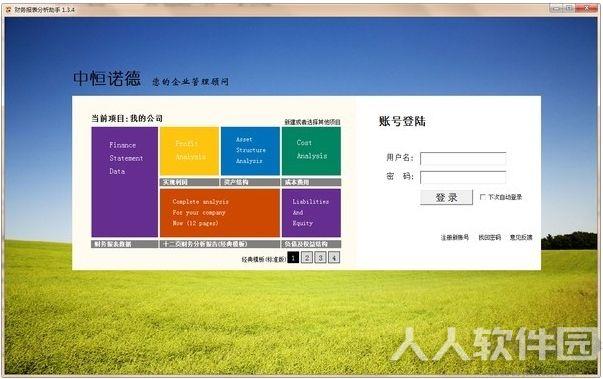Screen dimensions: 603x379
Task: Open the Liabilities And Equity tile
Action: 311,213
